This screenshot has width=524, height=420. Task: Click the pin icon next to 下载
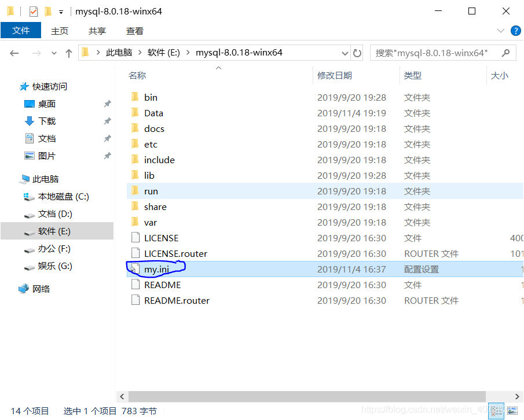pyautogui.click(x=107, y=121)
